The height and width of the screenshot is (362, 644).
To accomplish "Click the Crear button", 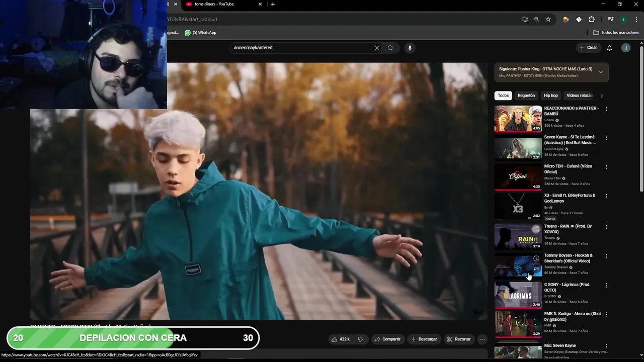I will coord(588,48).
